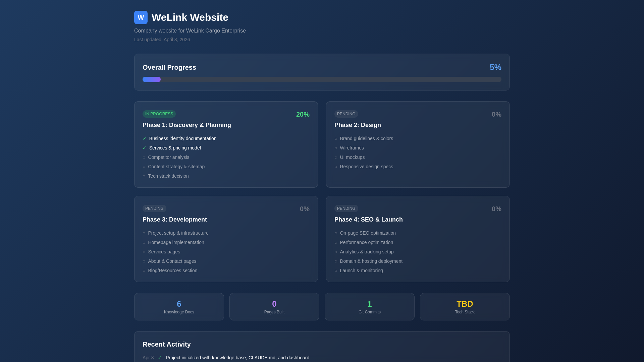Select the Company website for WeLink Cargo Enterprise subtitle
The image size is (644, 362).
coord(190,31)
